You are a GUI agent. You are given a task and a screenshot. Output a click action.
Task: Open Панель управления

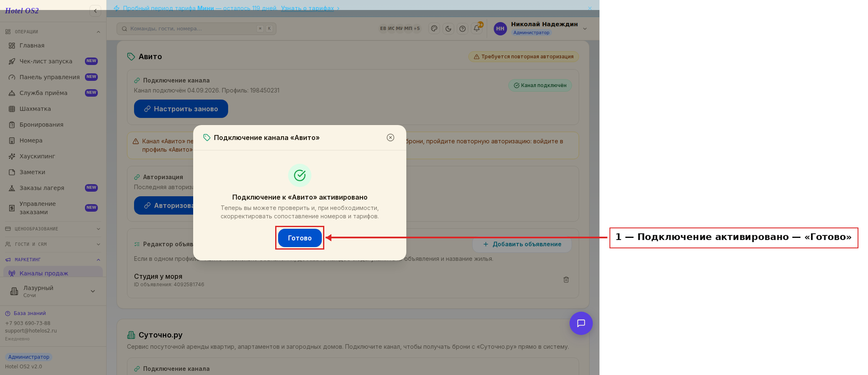click(x=53, y=77)
